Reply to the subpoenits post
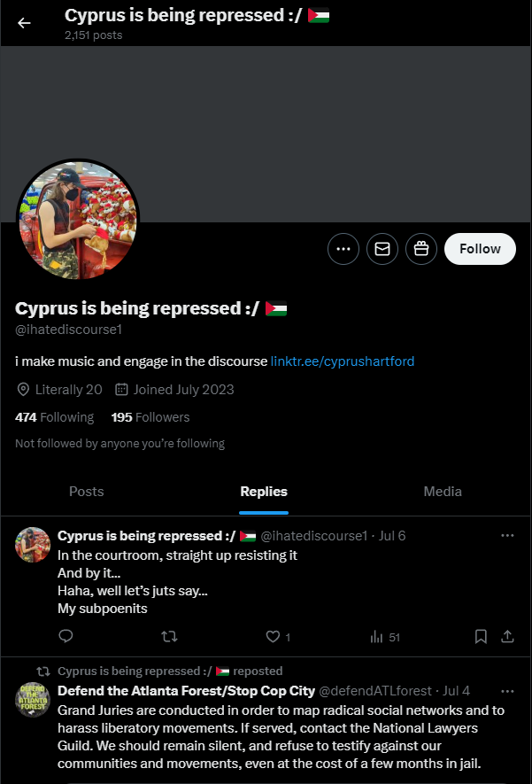 click(x=66, y=636)
